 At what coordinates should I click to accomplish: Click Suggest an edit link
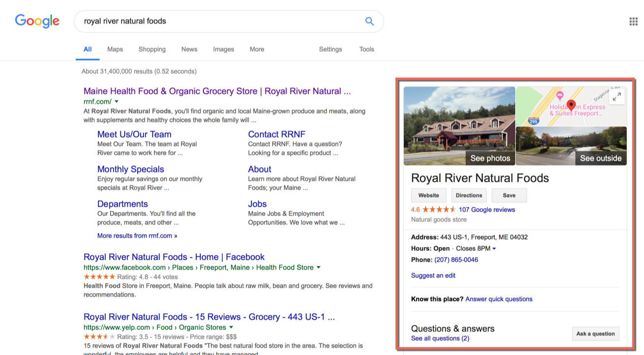tap(433, 275)
